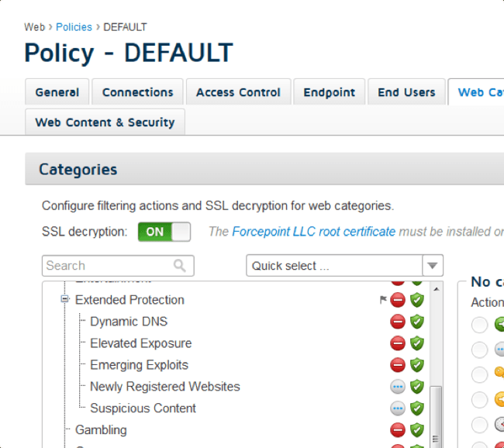The width and height of the screenshot is (504, 448).
Task: Collapse the Extended Protection tree node
Action: (65, 300)
